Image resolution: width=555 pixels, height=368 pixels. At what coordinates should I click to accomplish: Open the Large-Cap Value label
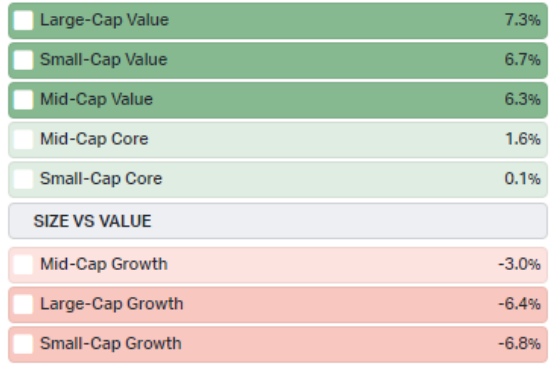[x=104, y=20]
